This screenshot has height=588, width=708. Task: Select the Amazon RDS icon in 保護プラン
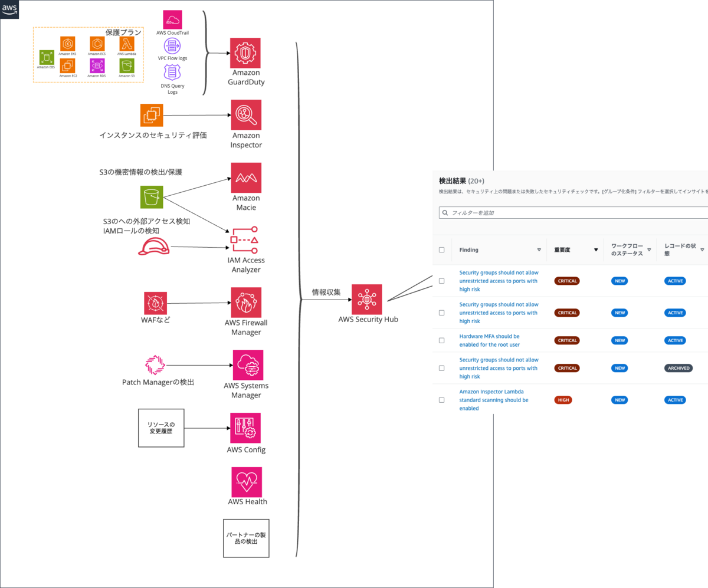point(97,65)
